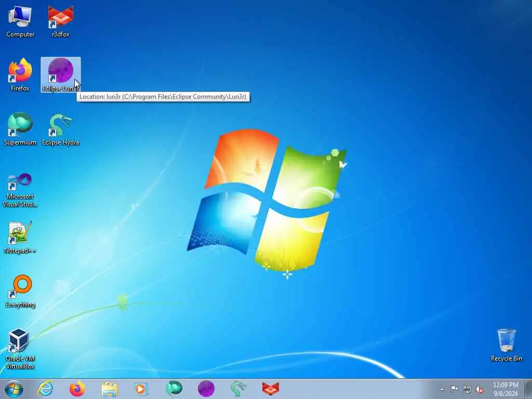
Task: Select the r3dfox desktop shortcut
Action: (60, 21)
